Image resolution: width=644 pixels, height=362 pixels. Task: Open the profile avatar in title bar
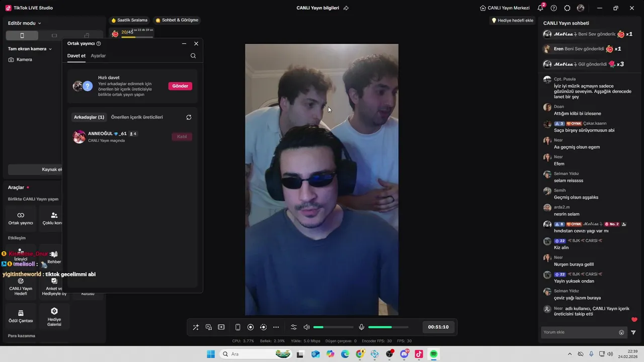[x=581, y=8]
